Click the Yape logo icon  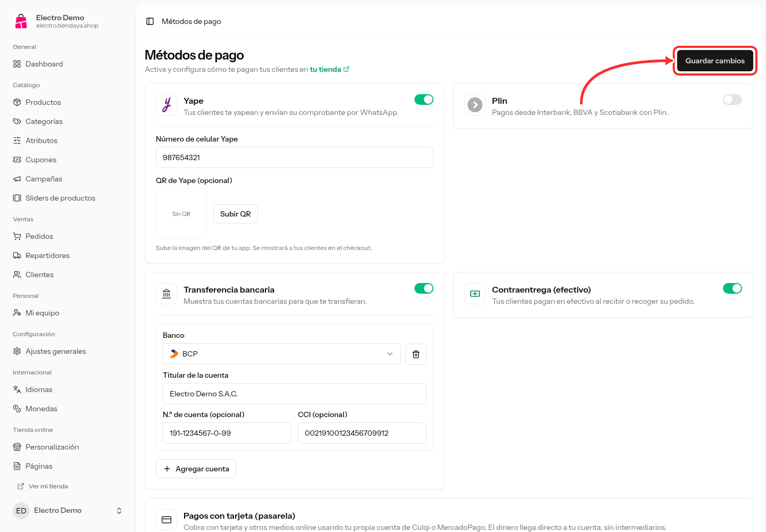tap(166, 105)
